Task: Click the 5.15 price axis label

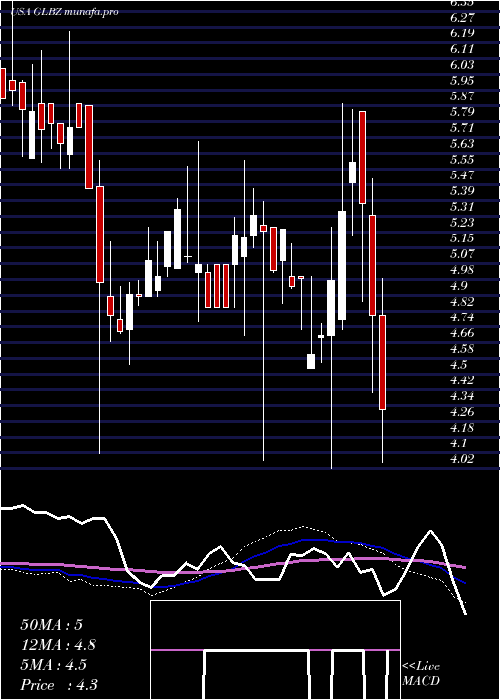Action: click(x=462, y=238)
